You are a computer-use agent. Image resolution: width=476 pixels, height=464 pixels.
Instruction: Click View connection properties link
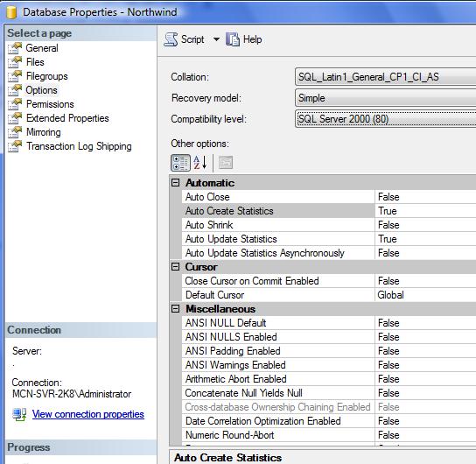[x=88, y=414]
